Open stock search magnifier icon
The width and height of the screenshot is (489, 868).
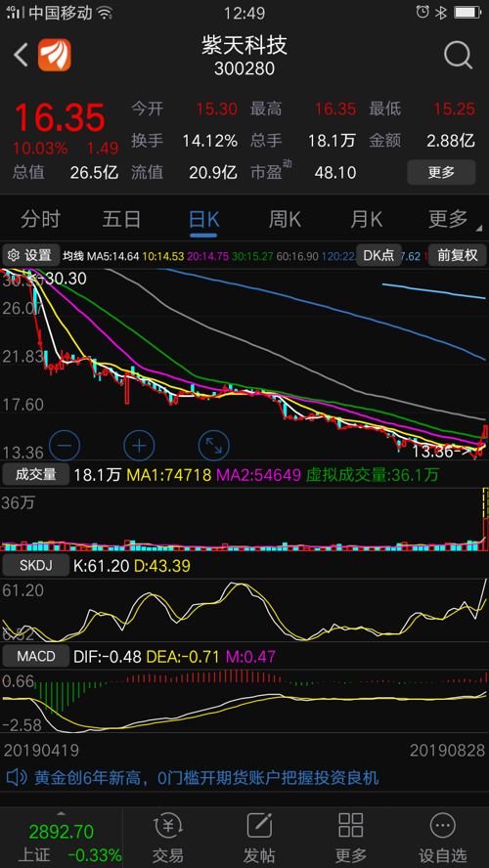(458, 55)
